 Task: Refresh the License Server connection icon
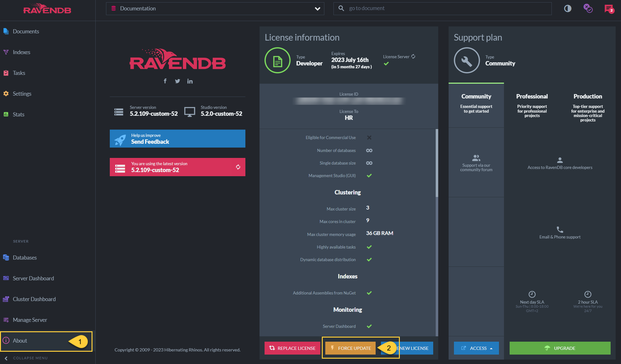(x=413, y=57)
